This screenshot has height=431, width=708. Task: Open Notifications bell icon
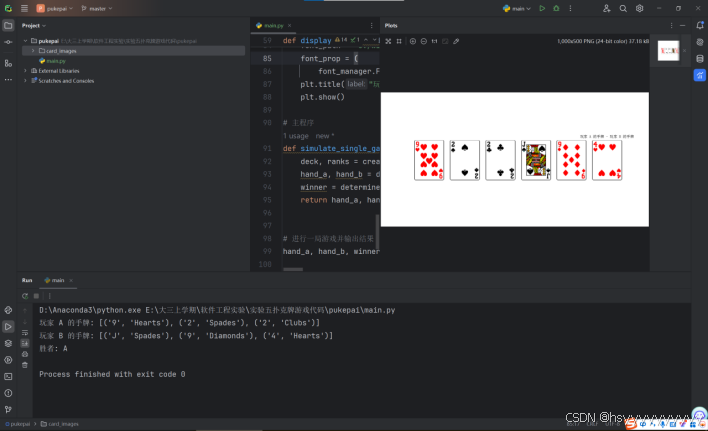(x=700, y=25)
